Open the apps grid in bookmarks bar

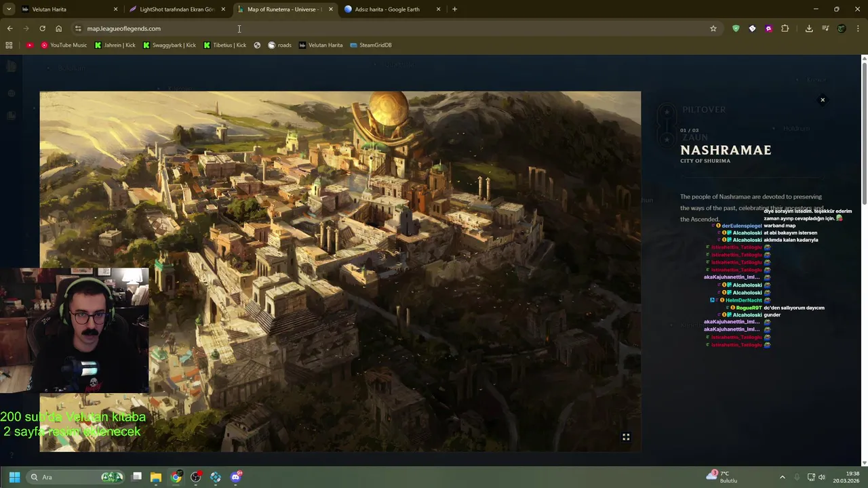[9, 45]
